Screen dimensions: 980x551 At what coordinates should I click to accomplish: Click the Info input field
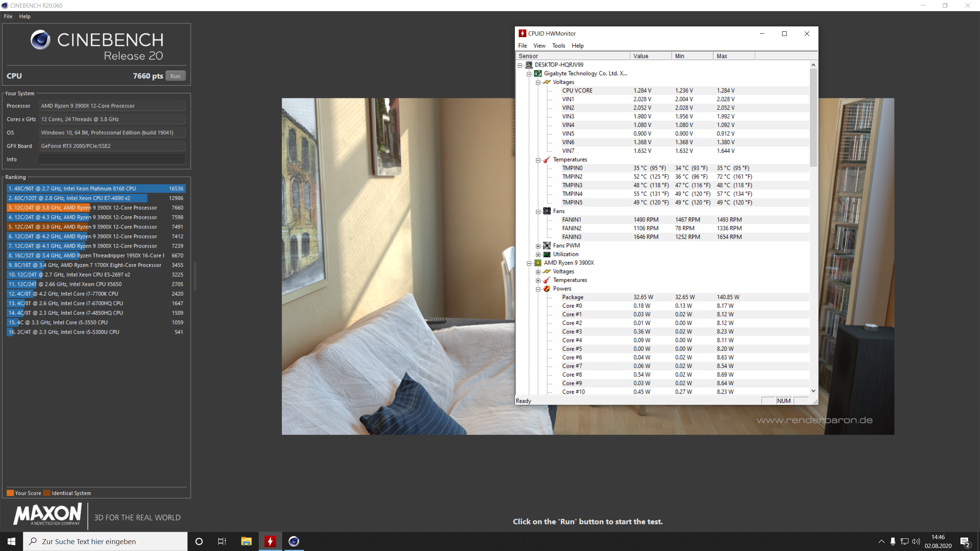112,160
